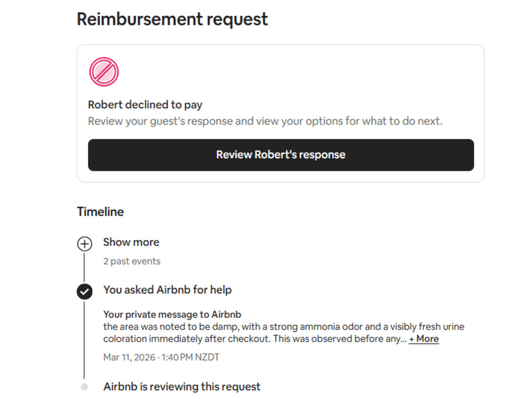Click Airbnb is reviewing this request entry
This screenshot has height=399, width=532.
182,387
